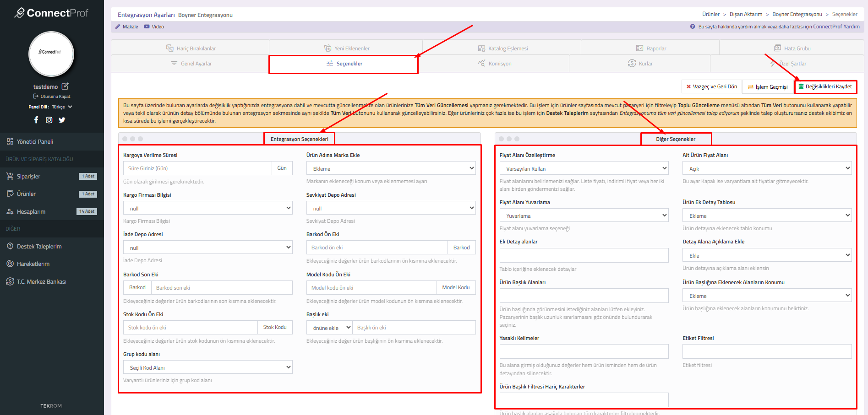Open the Ürün Ek Detay Tablosu dropdown
The image size is (868, 415).
(x=767, y=216)
